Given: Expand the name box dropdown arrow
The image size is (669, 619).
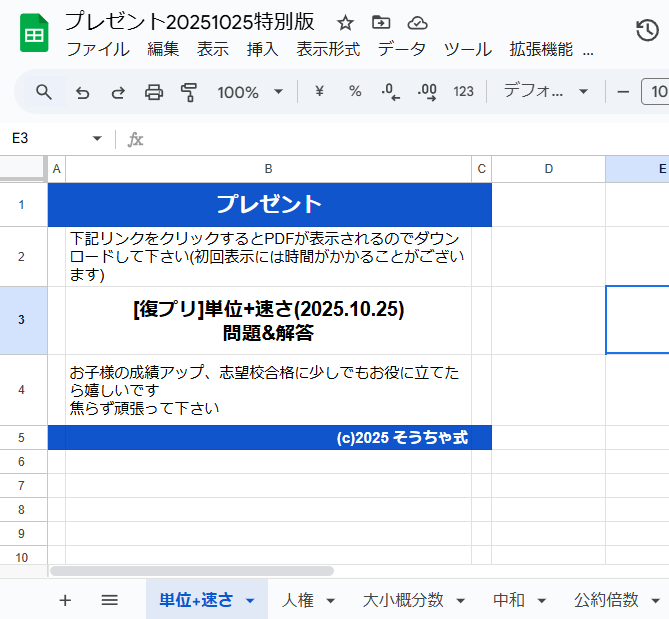Looking at the screenshot, I should click(x=97, y=138).
